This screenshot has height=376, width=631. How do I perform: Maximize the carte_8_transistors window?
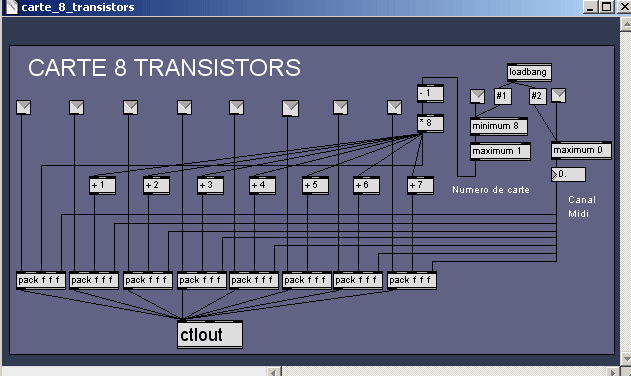click(606, 7)
